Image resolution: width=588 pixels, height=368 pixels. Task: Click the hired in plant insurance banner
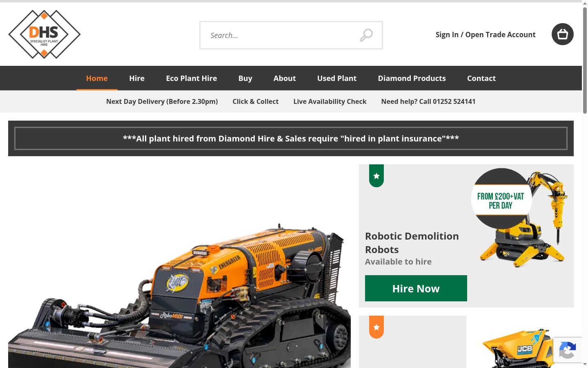tap(291, 139)
